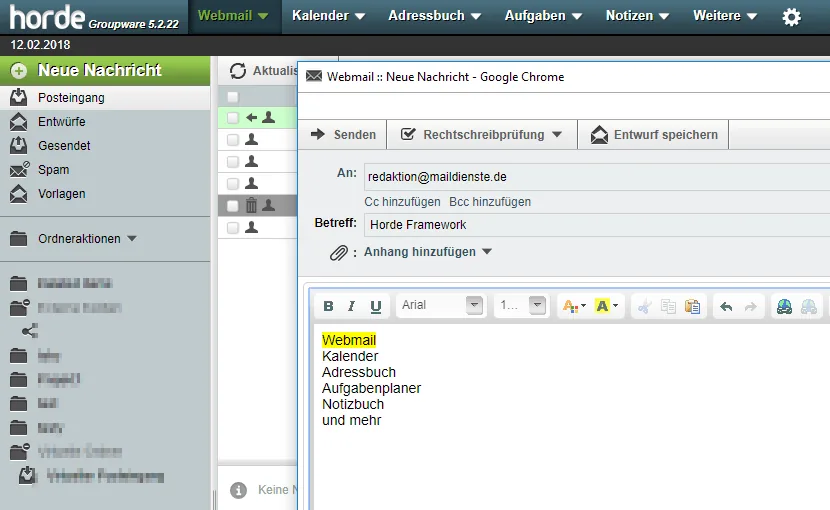Screen dimensions: 830x510
Task: Click the Cc hinzufügen link
Action: 402,202
